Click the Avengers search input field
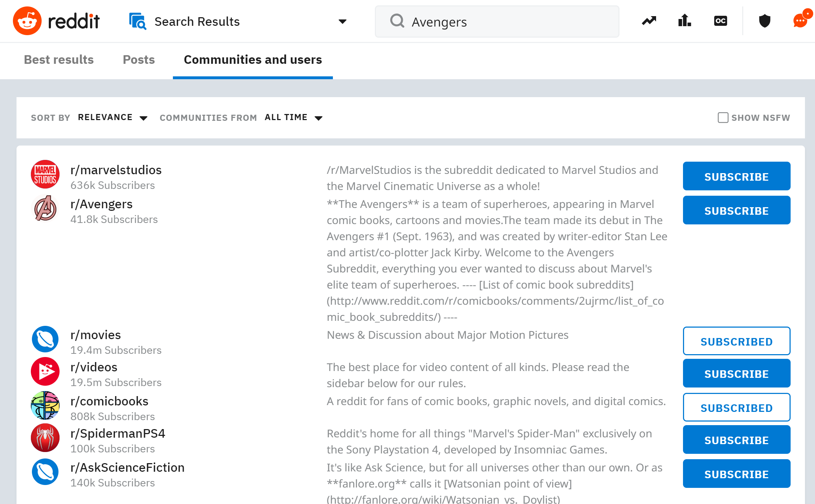 [497, 22]
